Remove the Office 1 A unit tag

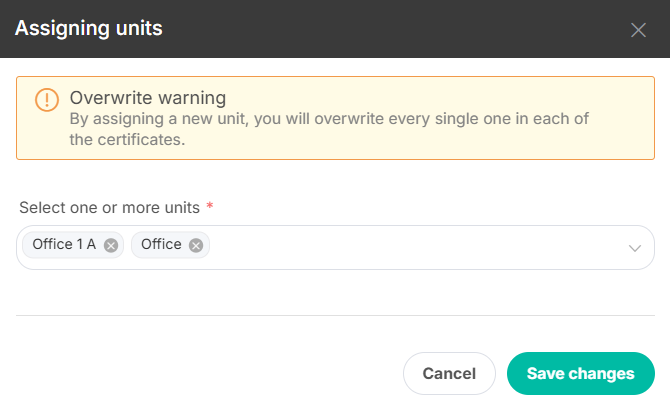pyautogui.click(x=111, y=246)
